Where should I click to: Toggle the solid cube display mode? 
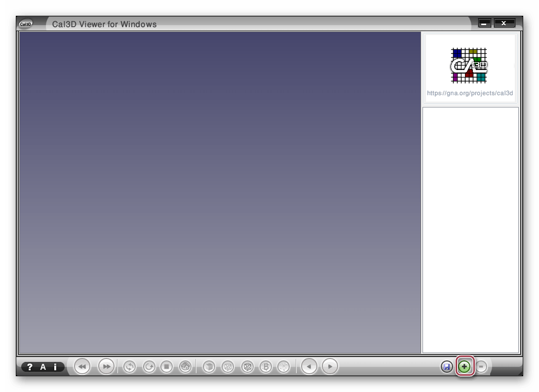209,367
